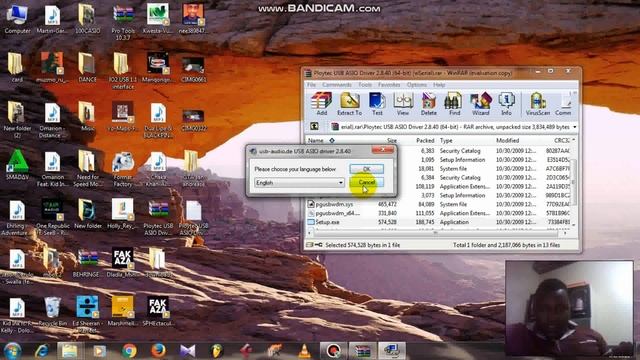Go up one level in WinRAR path

[314, 127]
